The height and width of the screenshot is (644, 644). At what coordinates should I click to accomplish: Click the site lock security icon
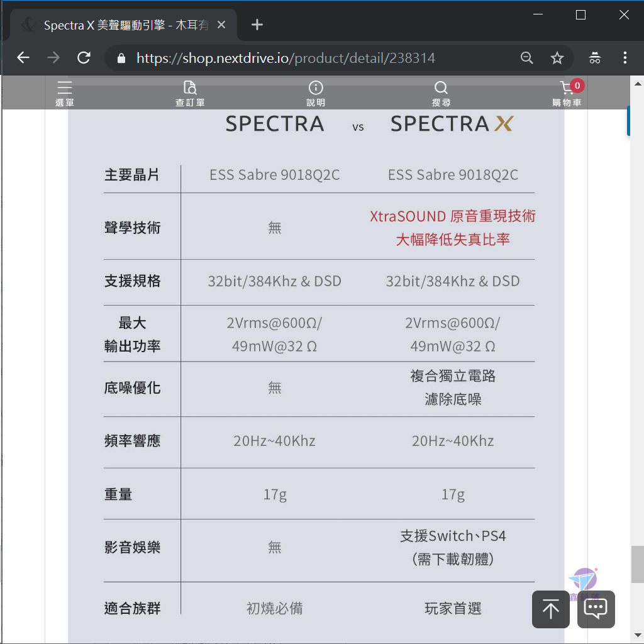(x=121, y=58)
